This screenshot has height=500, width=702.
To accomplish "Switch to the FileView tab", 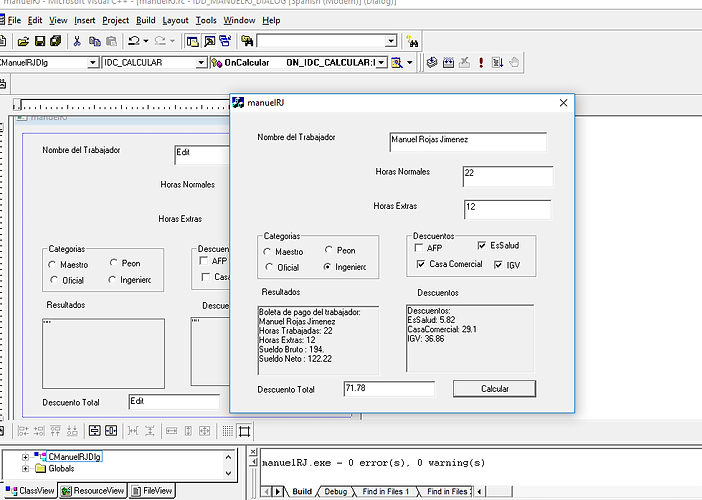I will click(x=152, y=491).
